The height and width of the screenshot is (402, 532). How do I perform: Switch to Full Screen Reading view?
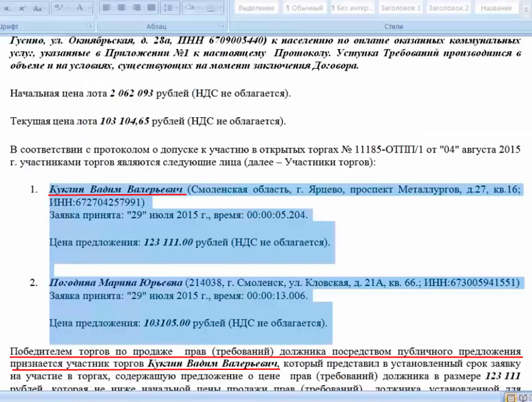[524, 398]
